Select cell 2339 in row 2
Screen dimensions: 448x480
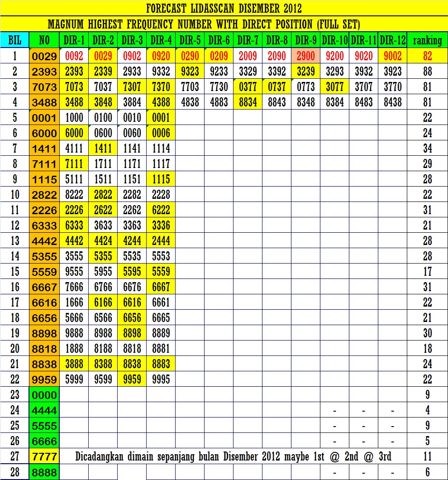click(x=103, y=72)
